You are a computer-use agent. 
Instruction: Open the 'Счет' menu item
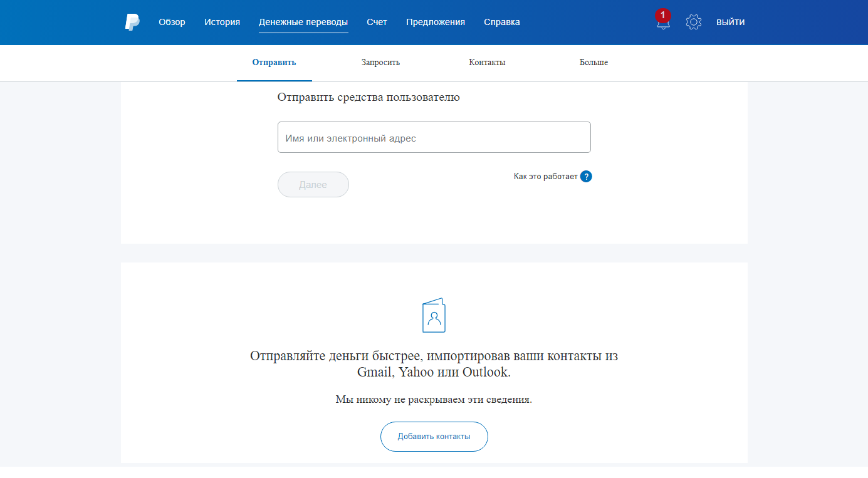click(x=377, y=21)
